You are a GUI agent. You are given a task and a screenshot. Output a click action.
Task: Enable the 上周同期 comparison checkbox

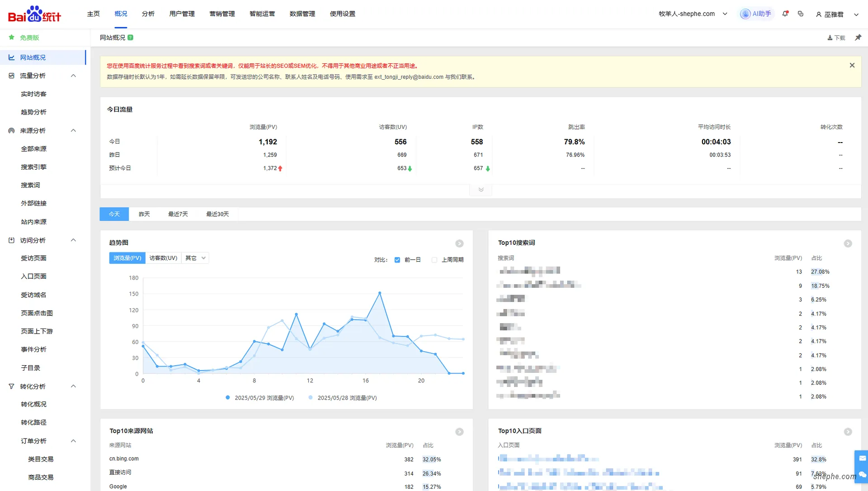(x=434, y=260)
